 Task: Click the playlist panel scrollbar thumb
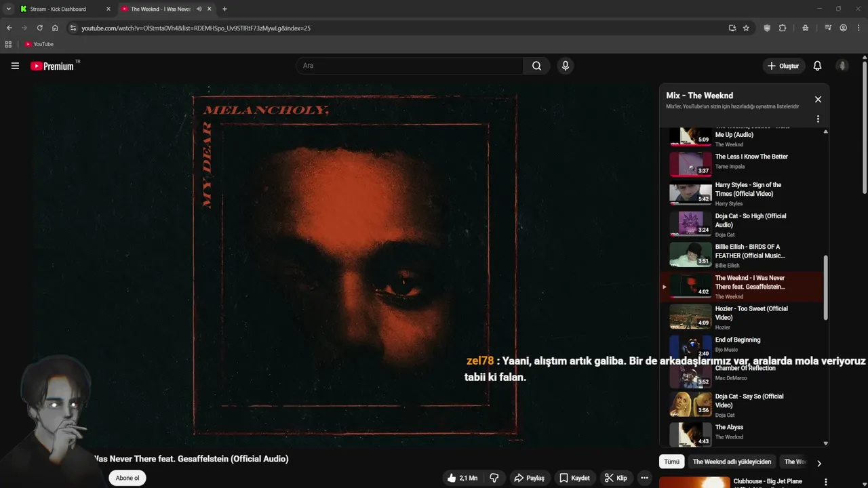coord(825,287)
